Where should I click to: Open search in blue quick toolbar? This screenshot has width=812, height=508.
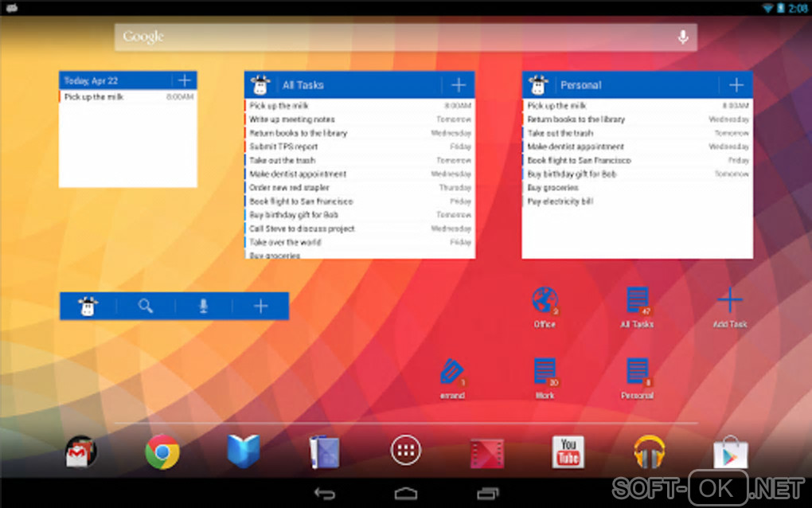pos(146,306)
